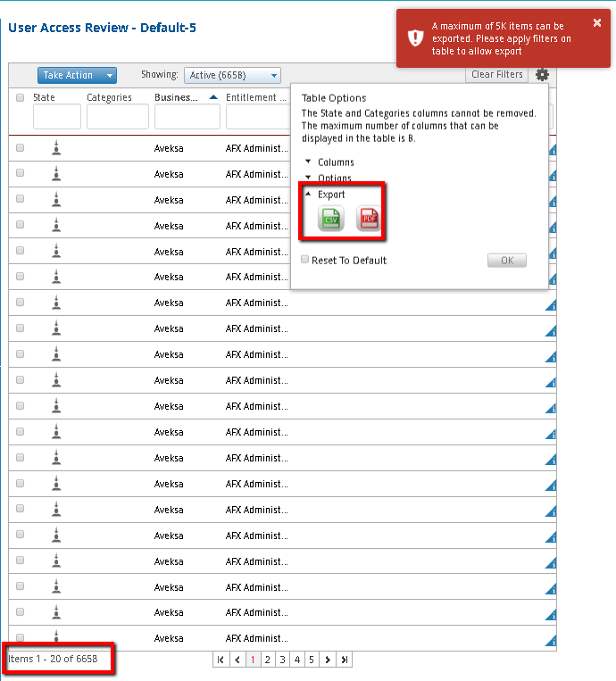
Task: Jump to page 3
Action: click(282, 660)
